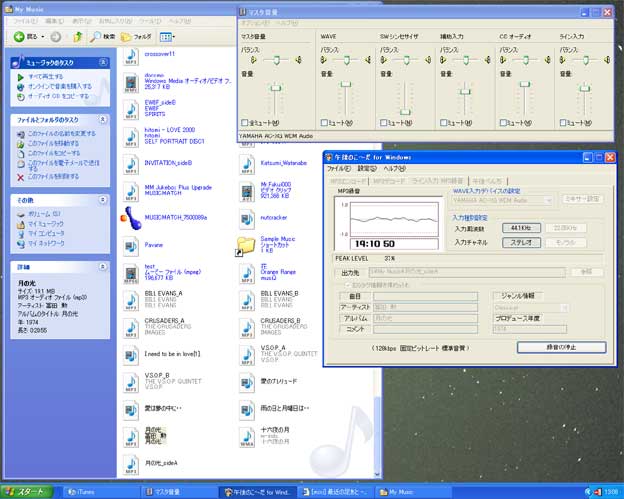Click the Start button on the taskbar
Image resolution: width=624 pixels, height=499 pixels.
30,492
